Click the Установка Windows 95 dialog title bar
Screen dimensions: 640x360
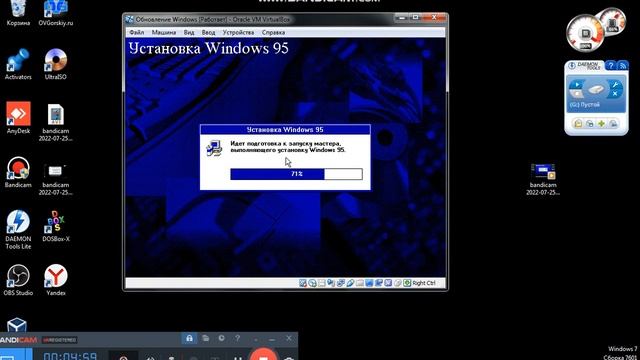point(285,129)
